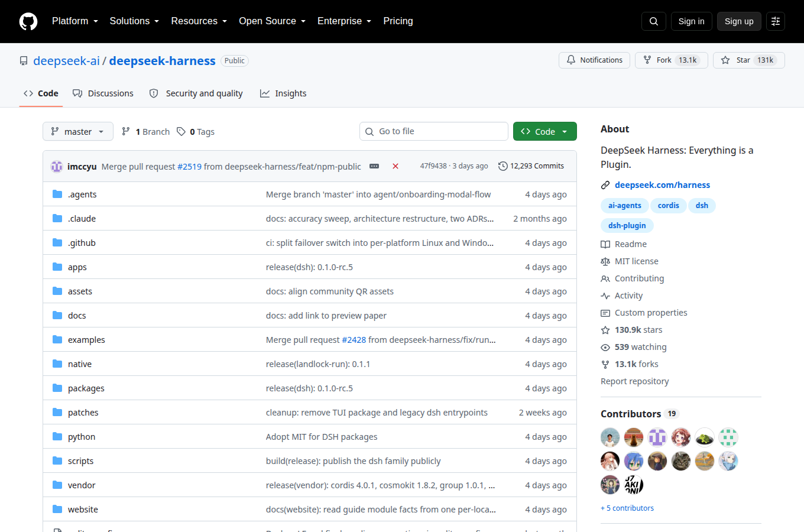Click Report repository
Image resolution: width=804 pixels, height=532 pixels.
635,381
